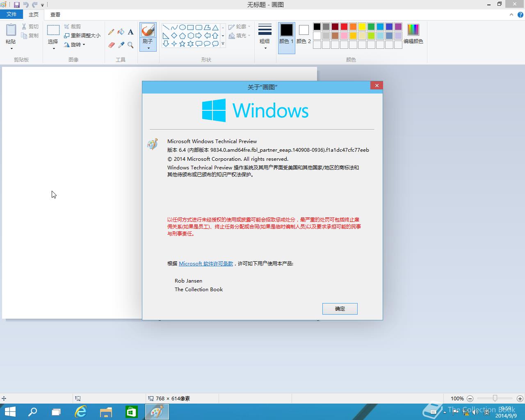Click the zoom slider handle
Image resolution: width=525 pixels, height=420 pixels.
[x=495, y=398]
